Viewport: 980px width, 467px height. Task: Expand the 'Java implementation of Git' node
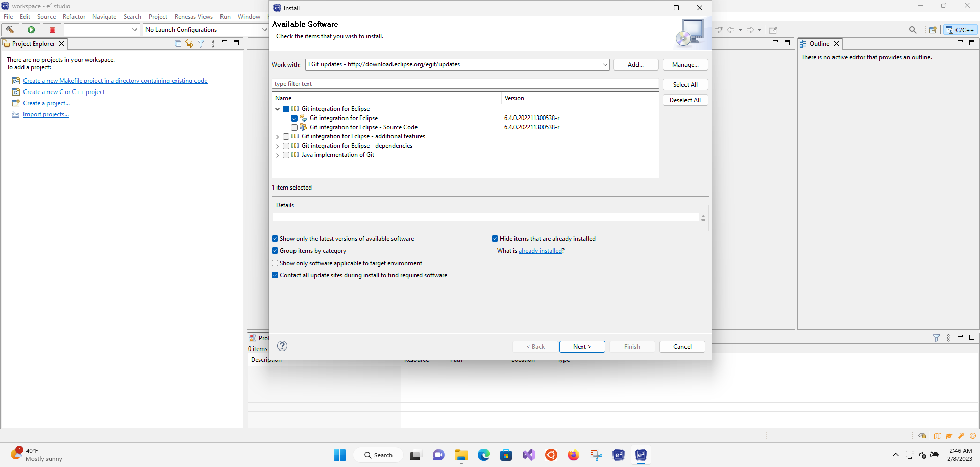point(278,155)
